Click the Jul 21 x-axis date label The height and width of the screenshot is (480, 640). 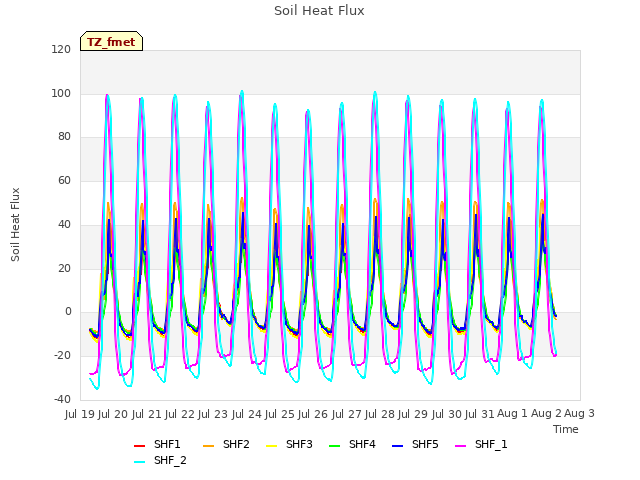[x=147, y=414]
